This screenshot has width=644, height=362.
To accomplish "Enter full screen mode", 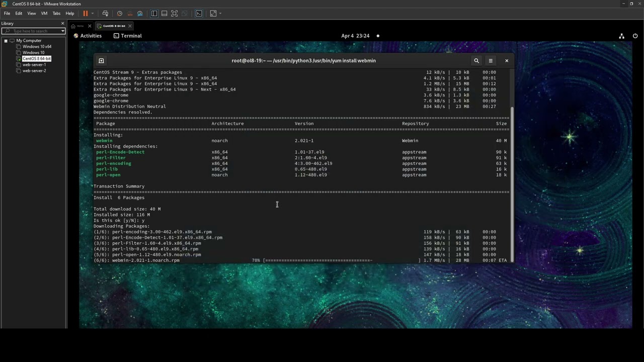I will coord(174,14).
